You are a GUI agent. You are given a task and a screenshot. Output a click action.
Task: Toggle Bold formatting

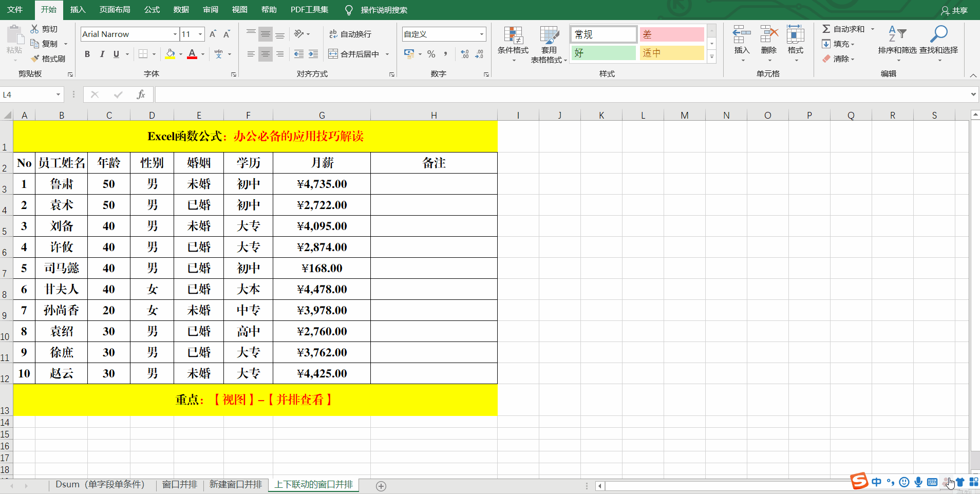pos(87,54)
